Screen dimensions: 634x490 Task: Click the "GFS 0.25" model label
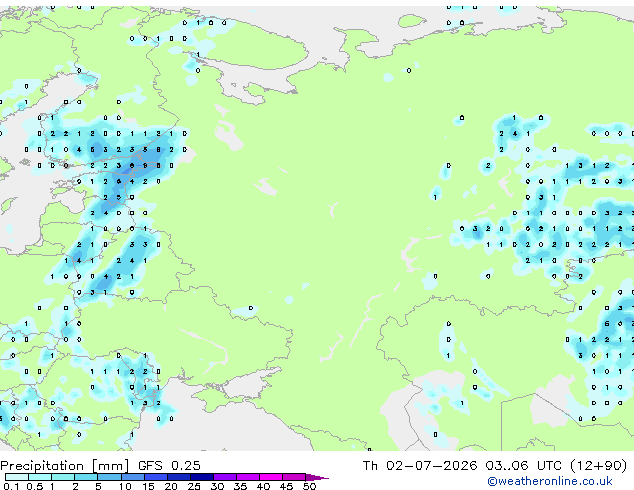click(x=169, y=466)
